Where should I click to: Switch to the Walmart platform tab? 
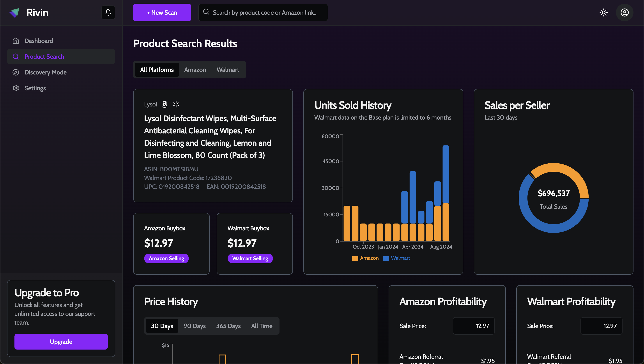click(x=228, y=70)
